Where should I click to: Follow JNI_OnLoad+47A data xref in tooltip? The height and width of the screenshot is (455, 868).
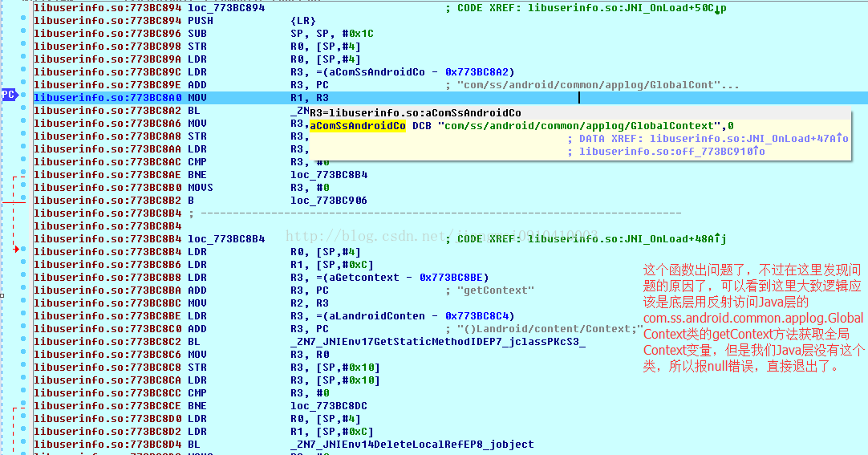pos(749,138)
